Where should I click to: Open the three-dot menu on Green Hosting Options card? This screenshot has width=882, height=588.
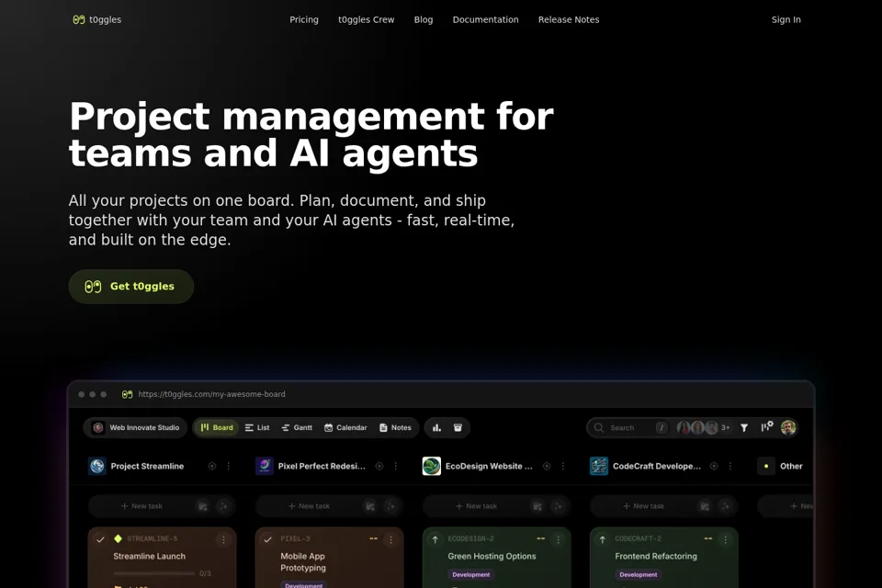(558, 539)
